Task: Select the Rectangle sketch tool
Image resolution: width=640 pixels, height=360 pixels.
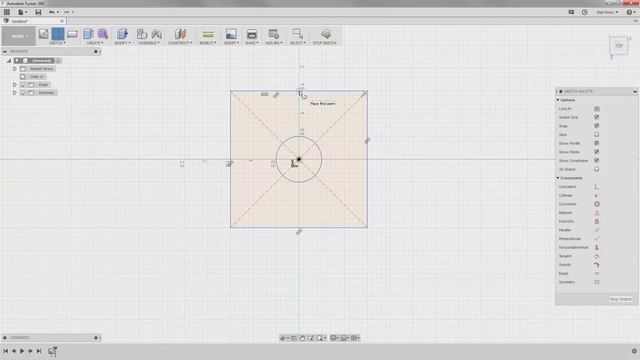Action: click(72, 34)
